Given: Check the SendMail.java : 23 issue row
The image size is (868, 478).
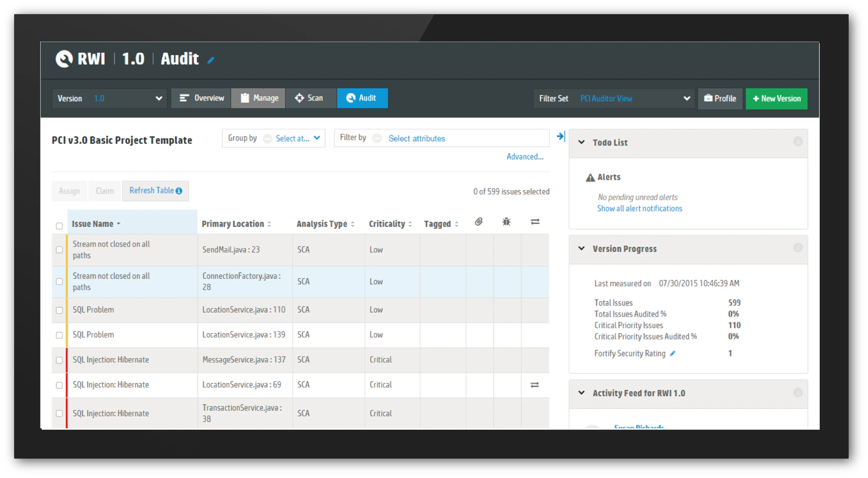Looking at the screenshot, I should (59, 250).
